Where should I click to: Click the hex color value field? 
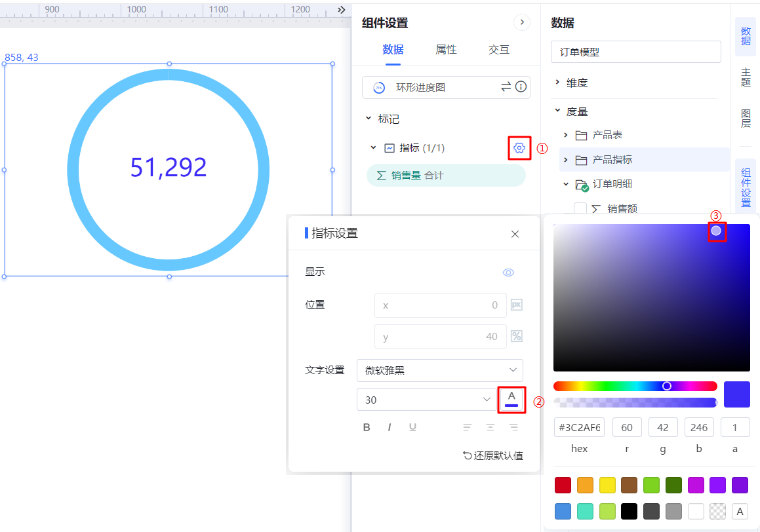(579, 427)
